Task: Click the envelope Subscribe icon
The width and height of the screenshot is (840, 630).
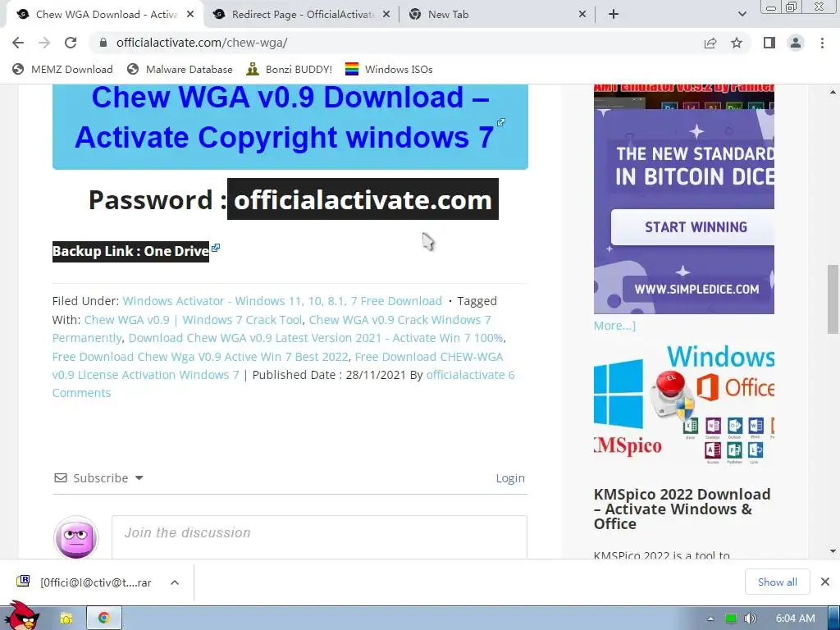Action: click(x=61, y=478)
